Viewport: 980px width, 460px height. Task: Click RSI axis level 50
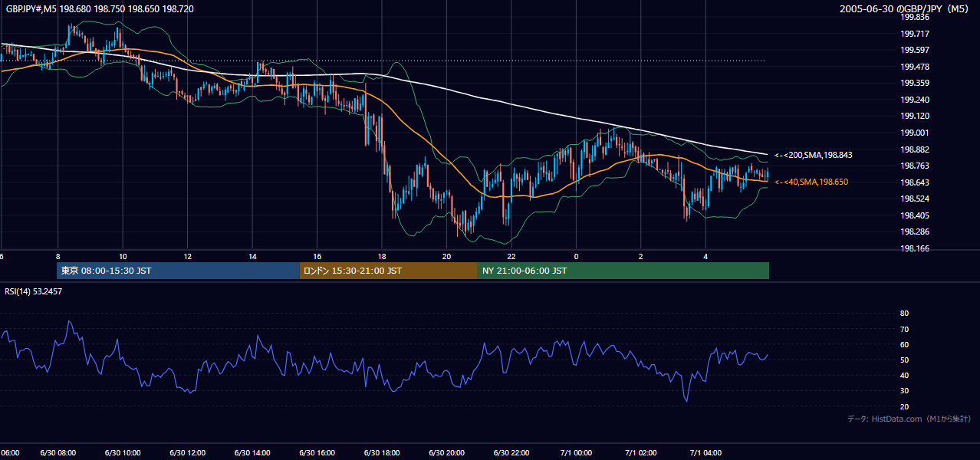[x=905, y=360]
